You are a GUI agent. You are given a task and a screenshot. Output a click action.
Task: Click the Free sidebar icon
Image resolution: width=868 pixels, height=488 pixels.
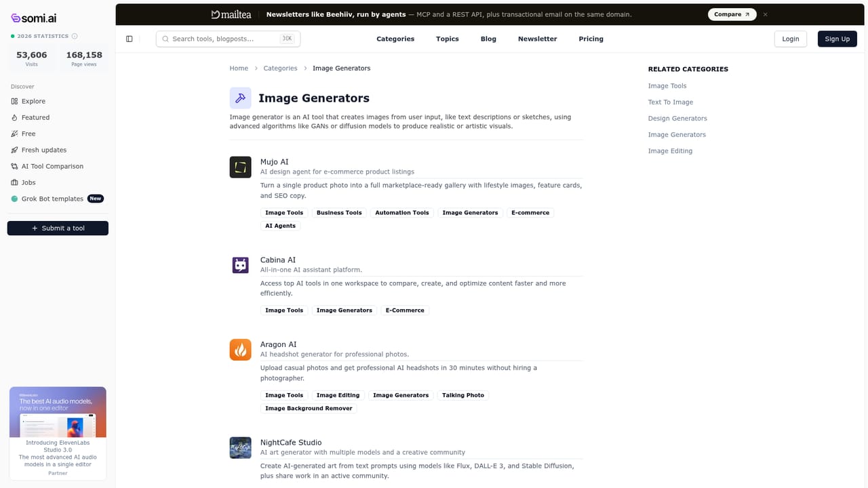point(15,134)
